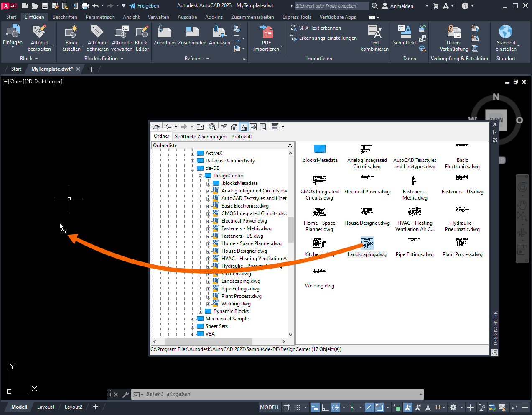This screenshot has height=415, width=532.
Task: Open Erkennungs-einstellungen
Action: (x=323, y=38)
